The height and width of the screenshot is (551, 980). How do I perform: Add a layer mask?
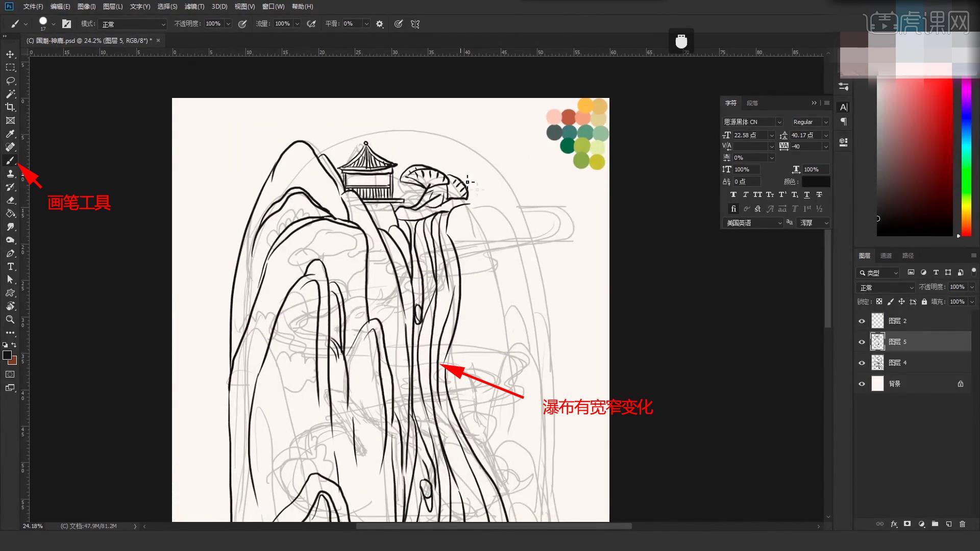[x=907, y=524]
